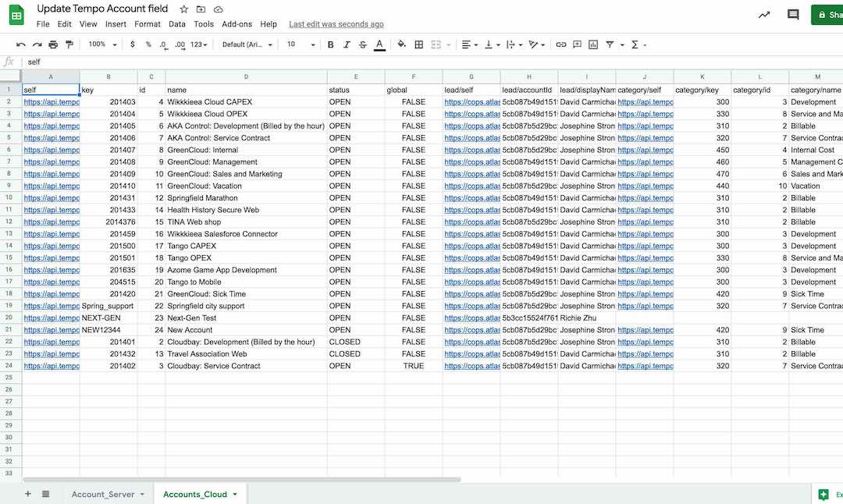Open the text color picker

coord(381,44)
